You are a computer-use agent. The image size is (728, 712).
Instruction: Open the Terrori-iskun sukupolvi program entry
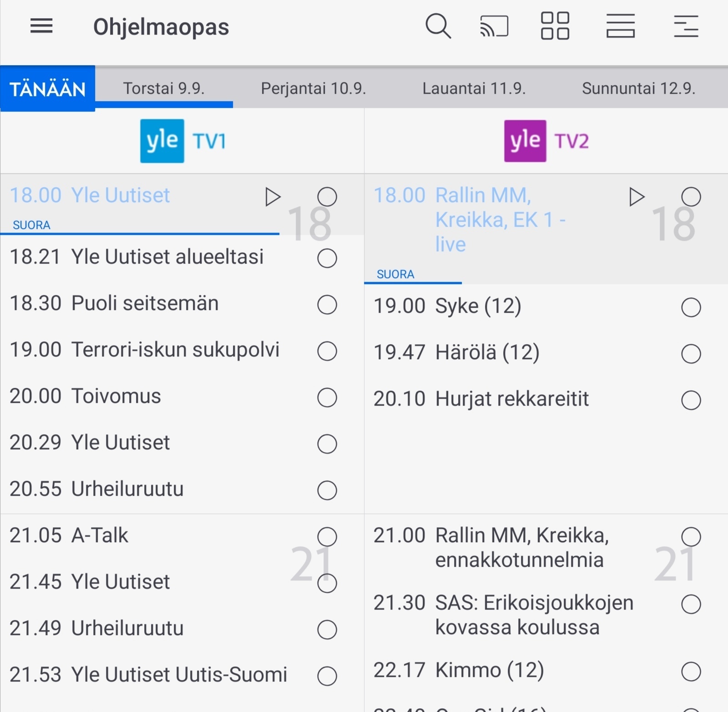point(145,350)
